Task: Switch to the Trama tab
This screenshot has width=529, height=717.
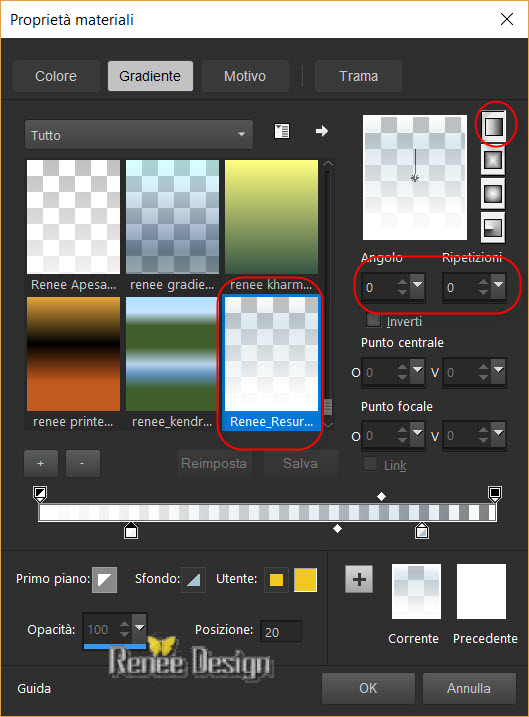Action: 358,76
